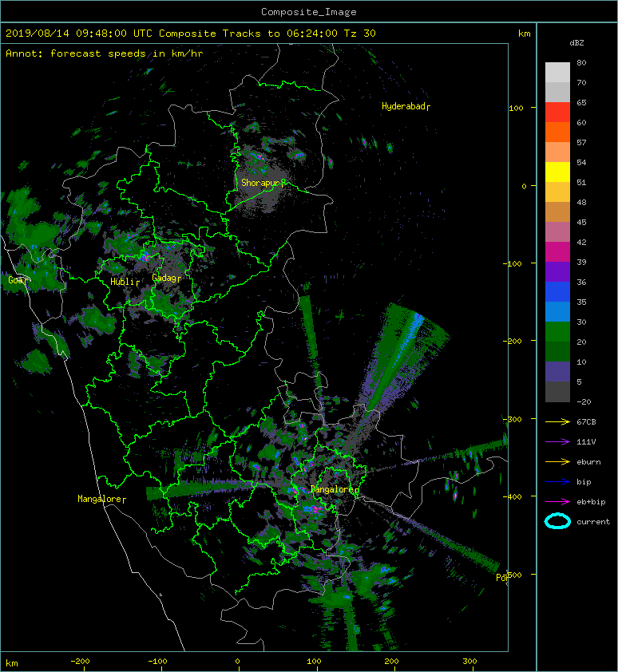618x672 pixels.
Task: Click the 'Annot: forecast speeds in km/hr' text
Action: [x=105, y=53]
